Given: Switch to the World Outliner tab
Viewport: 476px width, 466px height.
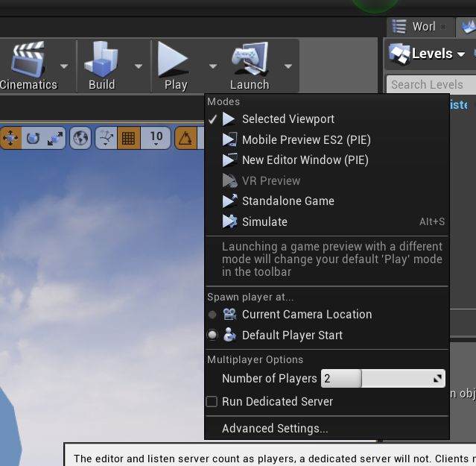Looking at the screenshot, I should tap(420, 26).
